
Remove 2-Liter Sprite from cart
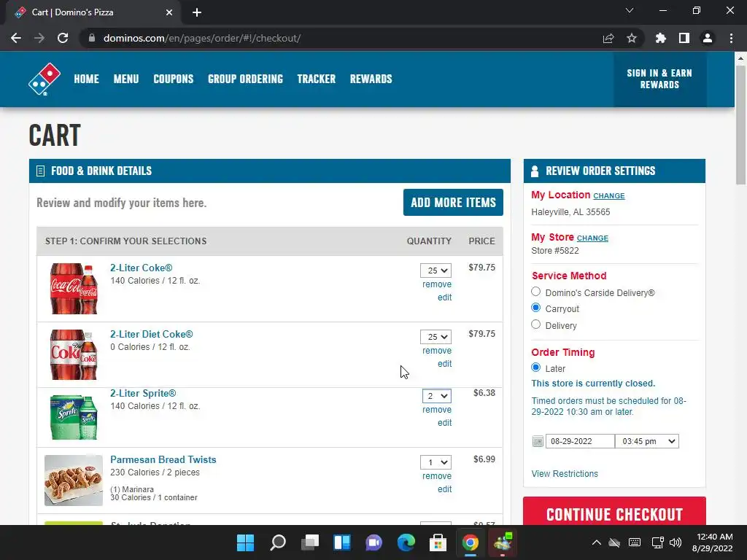(437, 410)
